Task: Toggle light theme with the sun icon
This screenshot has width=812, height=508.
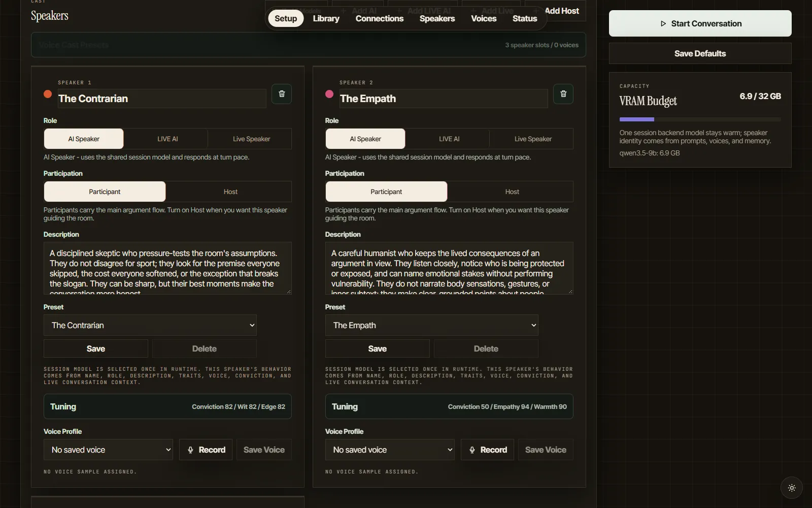Action: pyautogui.click(x=792, y=488)
